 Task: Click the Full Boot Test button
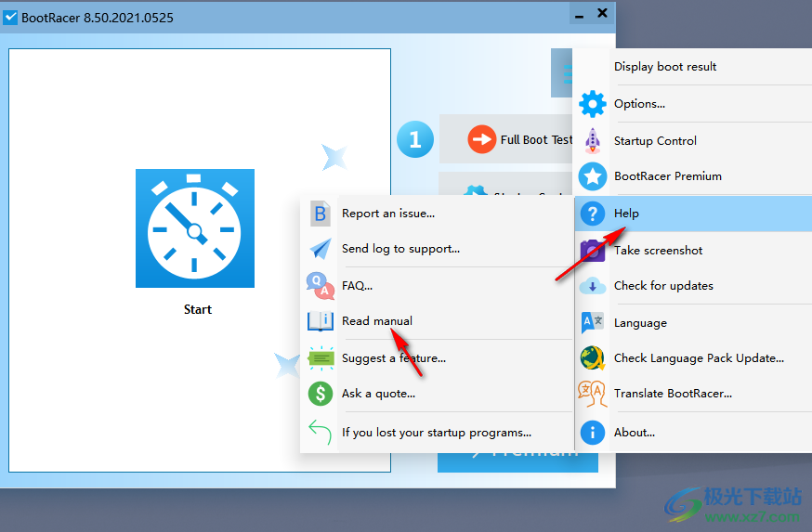[506, 139]
